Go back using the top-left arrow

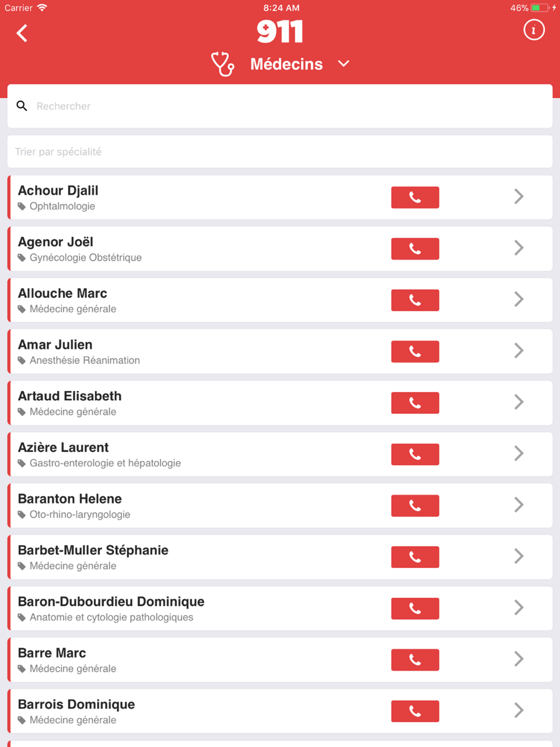(x=22, y=33)
